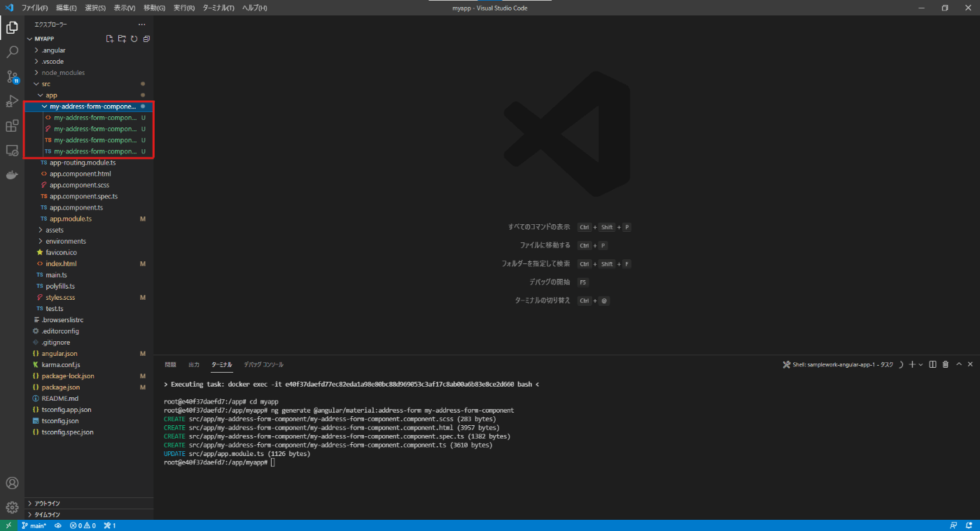Open the Manage gear icon
Image resolution: width=980 pixels, height=531 pixels.
click(x=12, y=507)
